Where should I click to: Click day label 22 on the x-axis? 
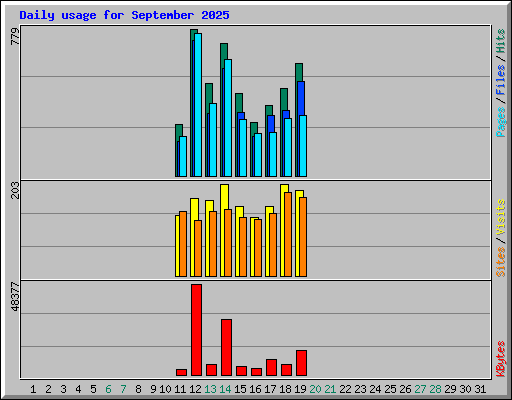point(345,389)
